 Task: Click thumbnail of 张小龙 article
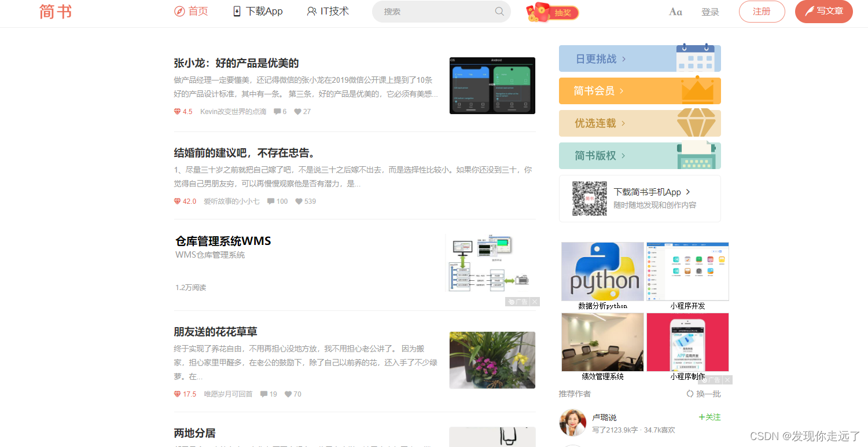[x=492, y=86]
